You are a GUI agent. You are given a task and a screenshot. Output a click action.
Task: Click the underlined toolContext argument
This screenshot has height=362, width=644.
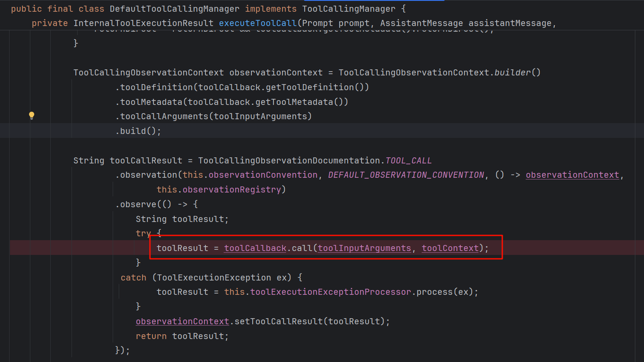(450, 248)
